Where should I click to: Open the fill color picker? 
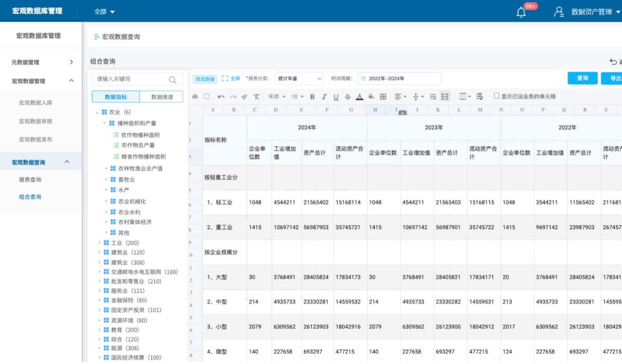click(371, 97)
